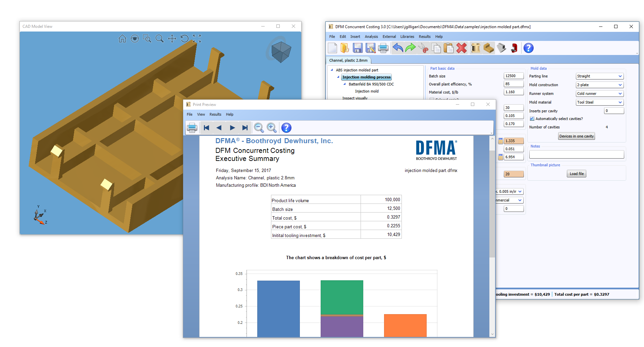Select the magnifier zoom tool in CAD view

(160, 39)
